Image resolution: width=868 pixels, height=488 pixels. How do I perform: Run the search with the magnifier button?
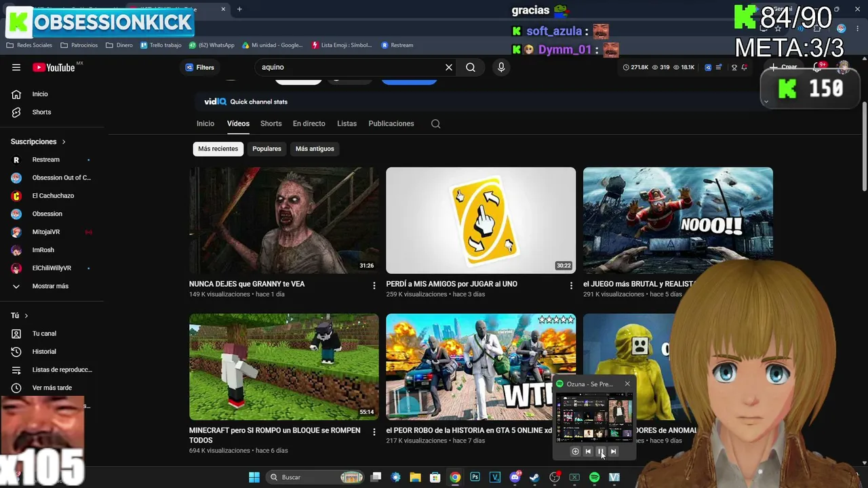[471, 67]
